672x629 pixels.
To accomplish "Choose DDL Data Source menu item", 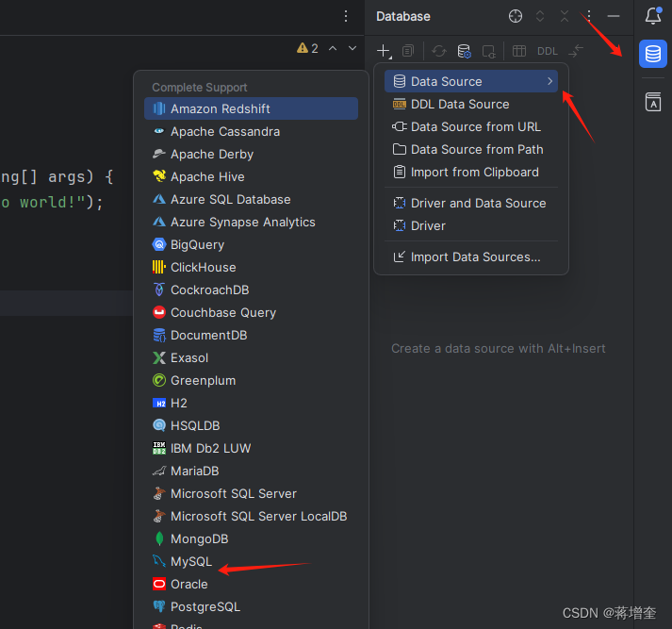I will click(471, 104).
